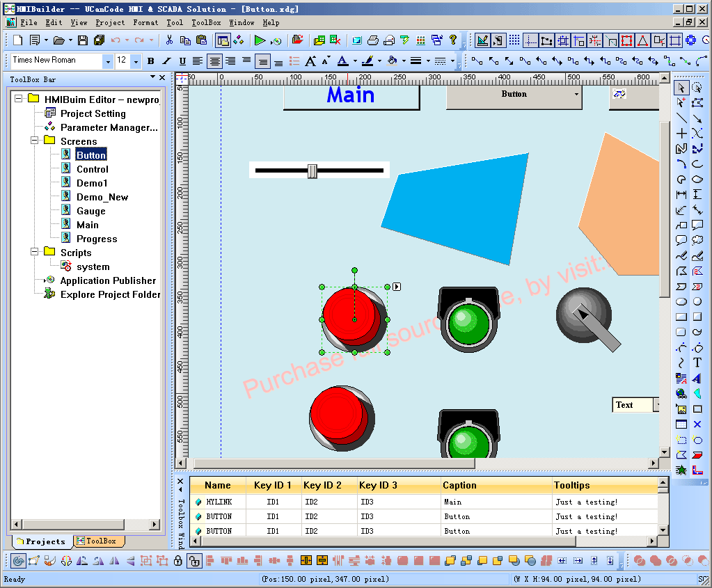Open Application Publisher from the tree
Image resolution: width=712 pixels, height=588 pixels.
(x=108, y=280)
